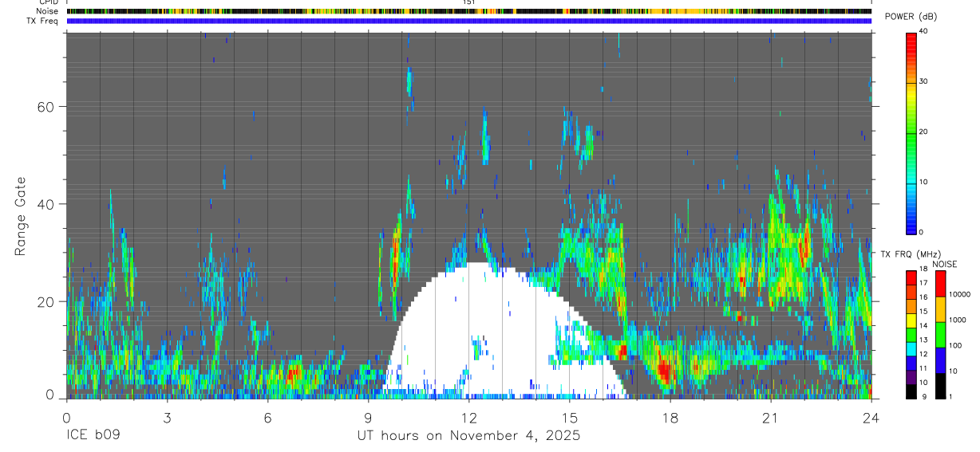Image resolution: width=980 pixels, height=452 pixels.
Task: Click the TX Freq row label
Action: (44, 21)
